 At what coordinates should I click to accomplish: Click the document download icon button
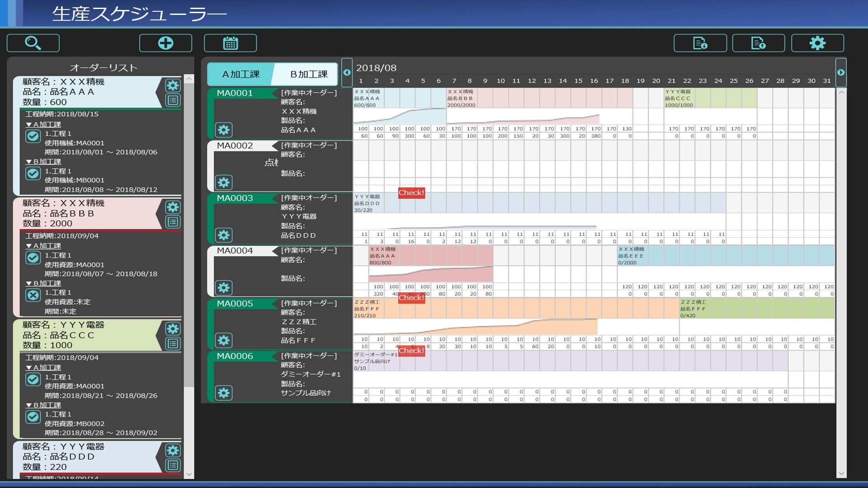click(700, 43)
